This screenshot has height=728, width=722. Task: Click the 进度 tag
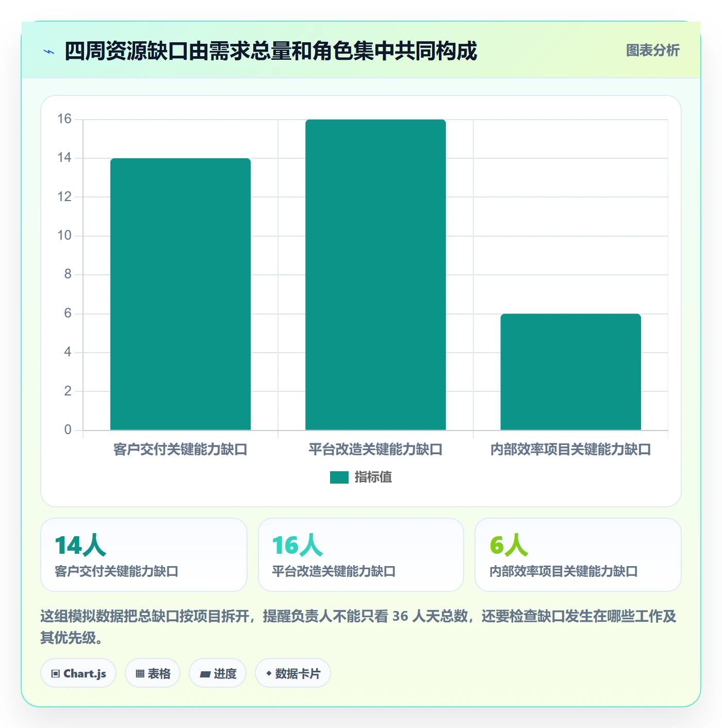pos(218,673)
